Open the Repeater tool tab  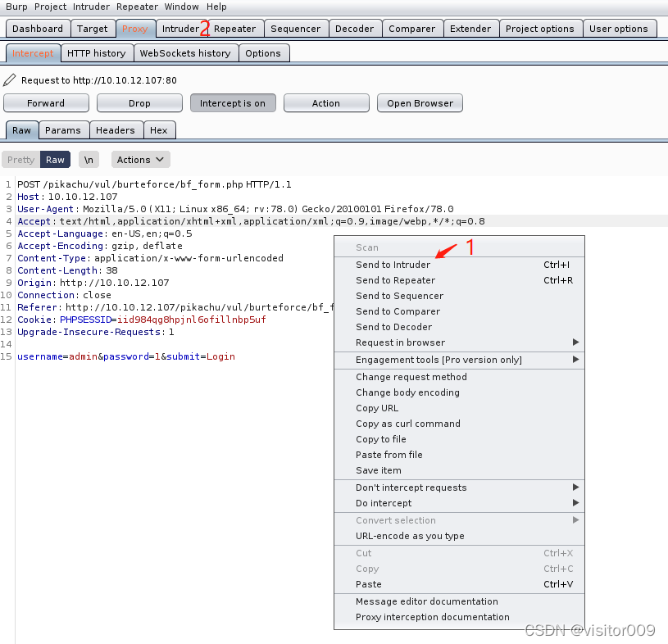pyautogui.click(x=234, y=29)
